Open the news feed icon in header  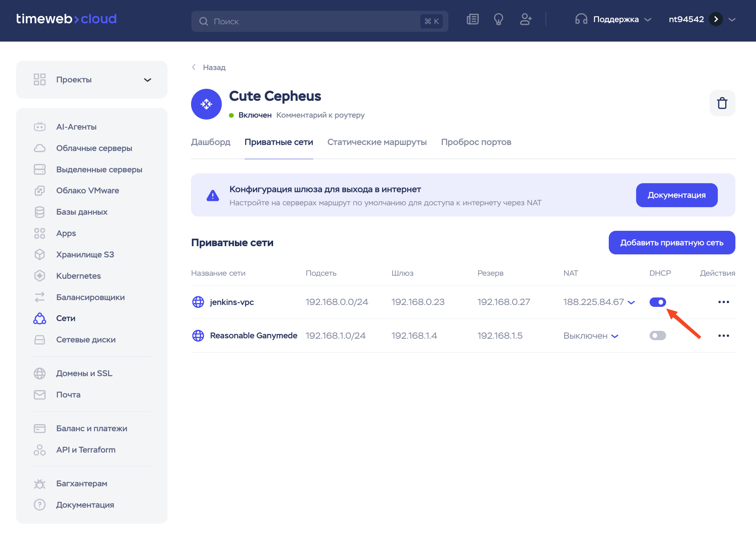pos(472,19)
